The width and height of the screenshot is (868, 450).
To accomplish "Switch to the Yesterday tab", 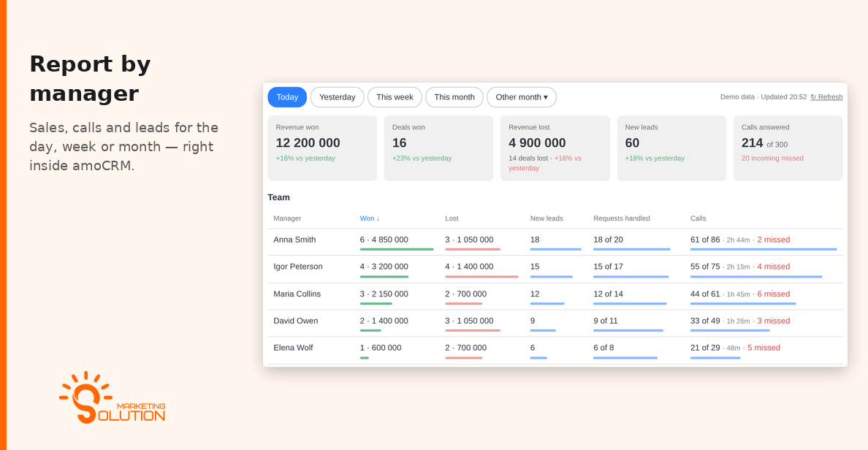I will pos(337,97).
